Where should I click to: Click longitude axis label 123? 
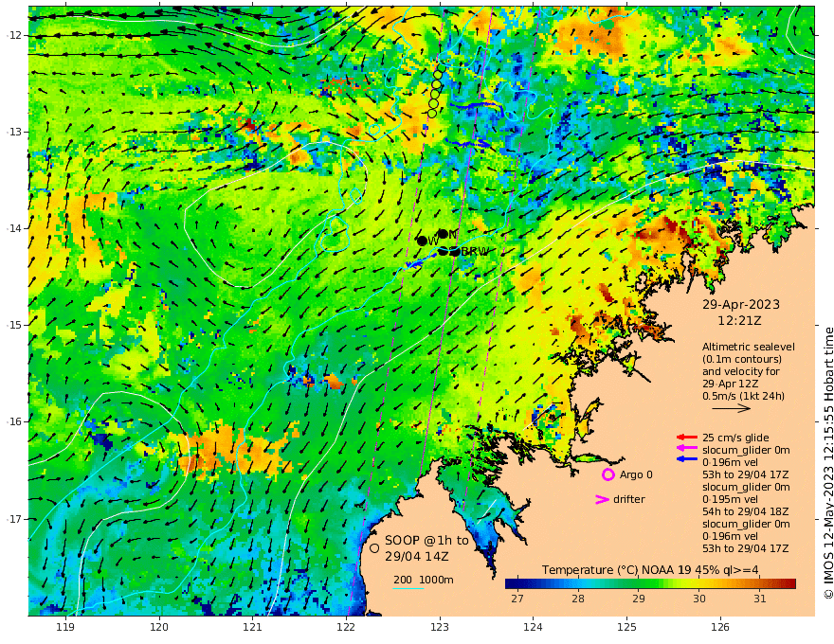[440, 628]
